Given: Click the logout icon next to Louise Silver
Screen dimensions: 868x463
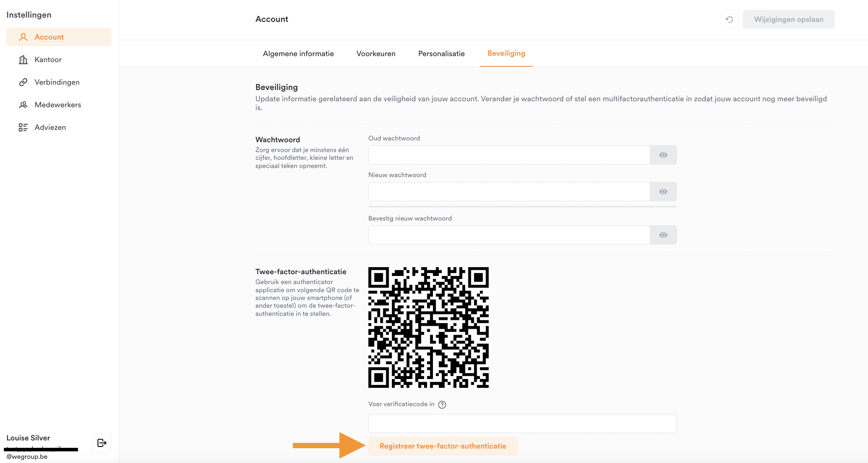Looking at the screenshot, I should point(102,443).
